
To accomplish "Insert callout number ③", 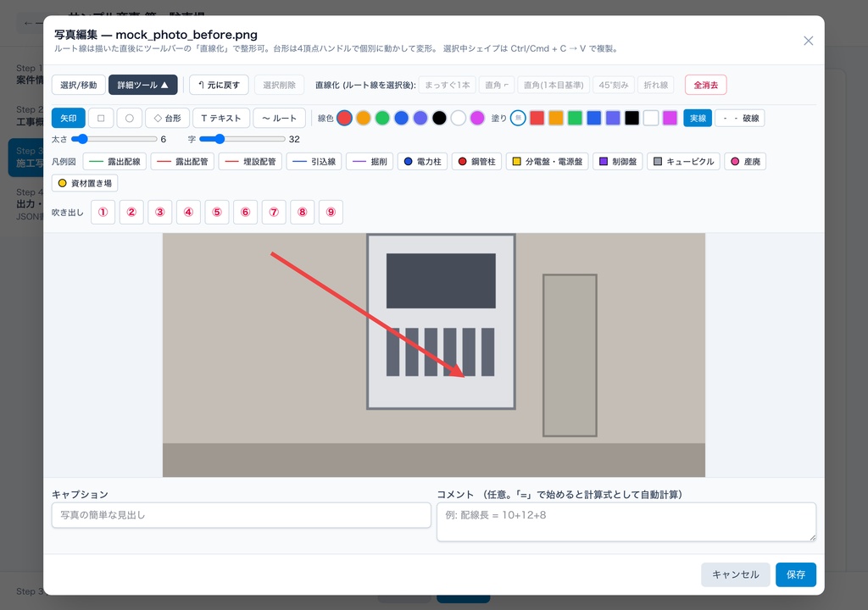I will point(160,212).
